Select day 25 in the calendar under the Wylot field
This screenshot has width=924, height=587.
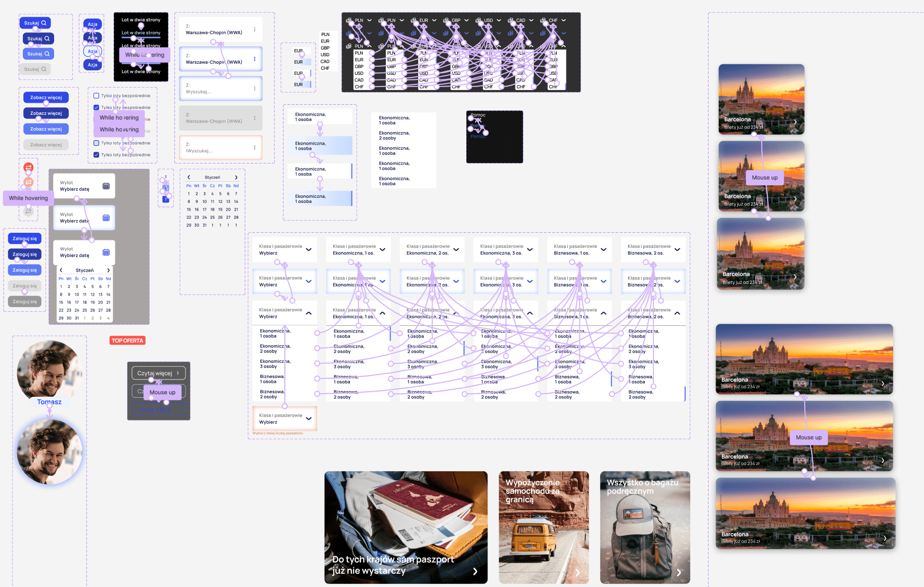[84, 310]
